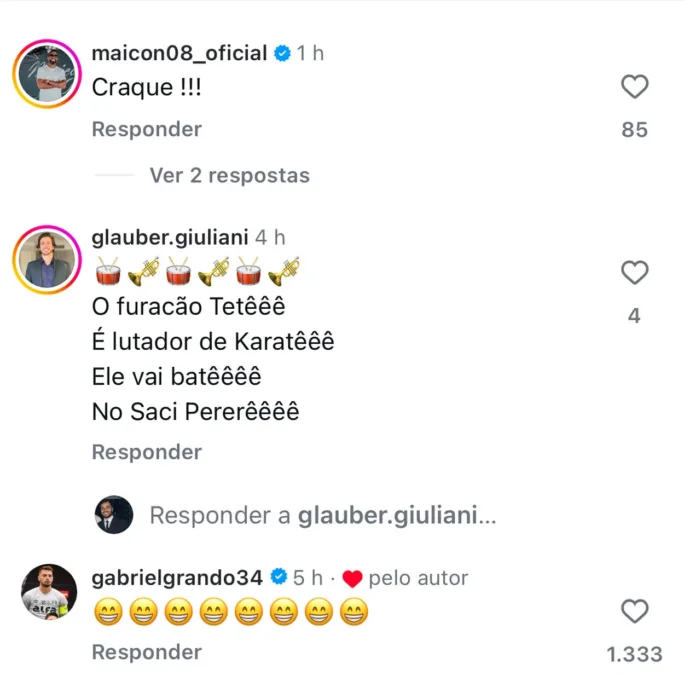Click the red heart "pelo autor" indicator
The width and height of the screenshot is (684, 675).
[x=352, y=579]
